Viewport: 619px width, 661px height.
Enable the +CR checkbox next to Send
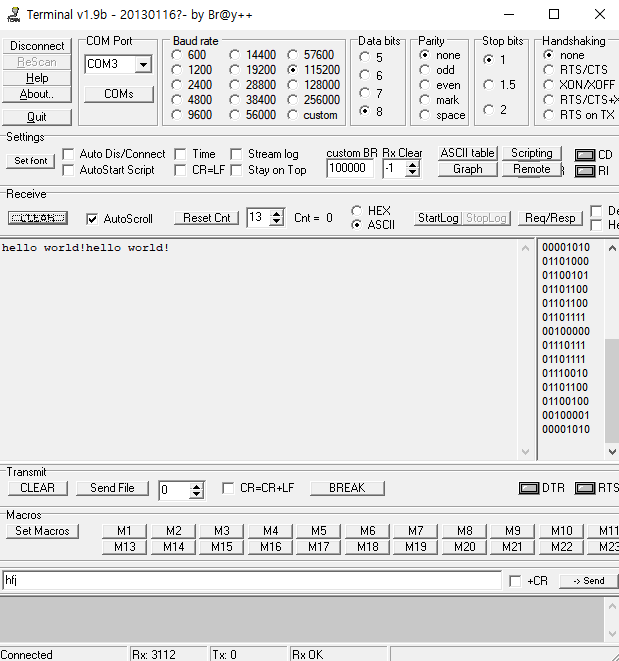tap(515, 581)
